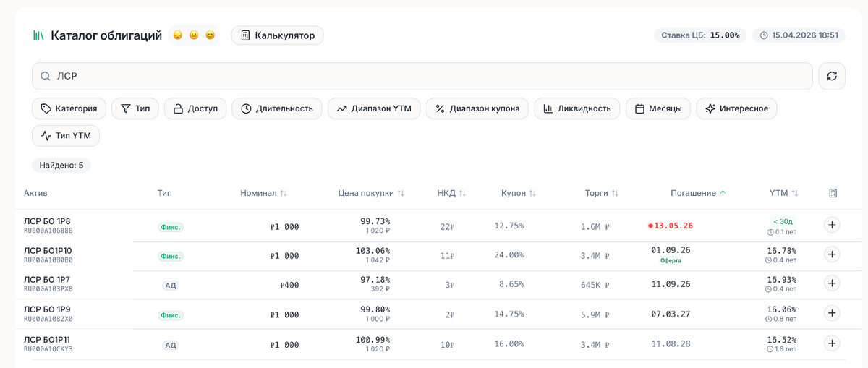
Task: Click the 16.93% YTM value
Action: (782, 280)
